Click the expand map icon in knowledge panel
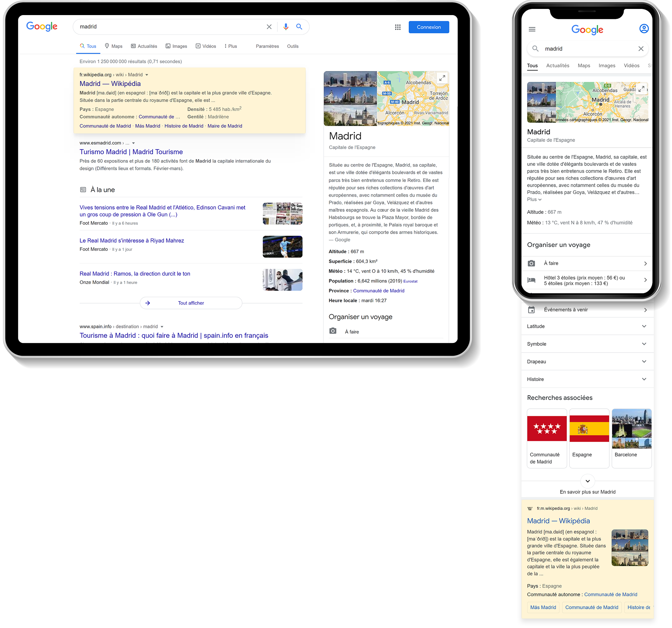Viewport: 672px width, 628px height. [443, 77]
